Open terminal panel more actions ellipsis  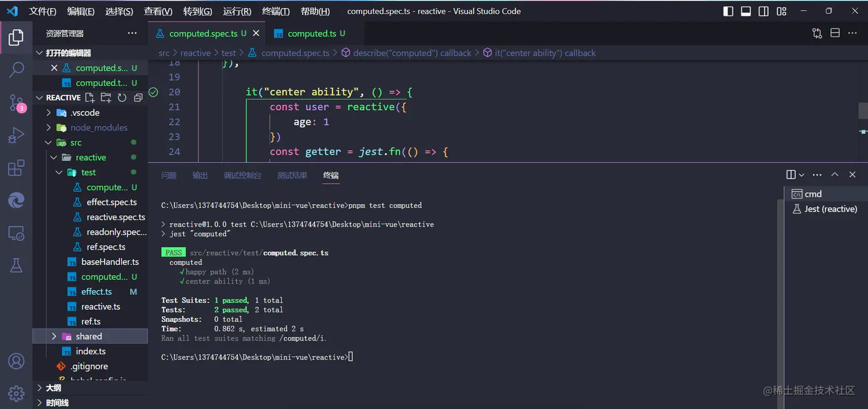817,175
